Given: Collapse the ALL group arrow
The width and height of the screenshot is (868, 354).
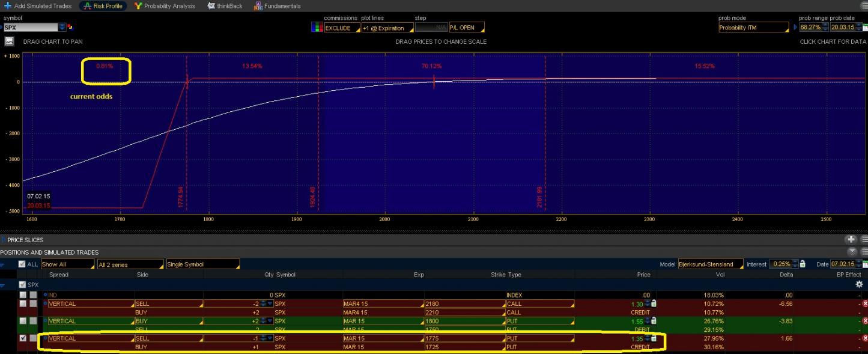Looking at the screenshot, I should (x=3, y=264).
